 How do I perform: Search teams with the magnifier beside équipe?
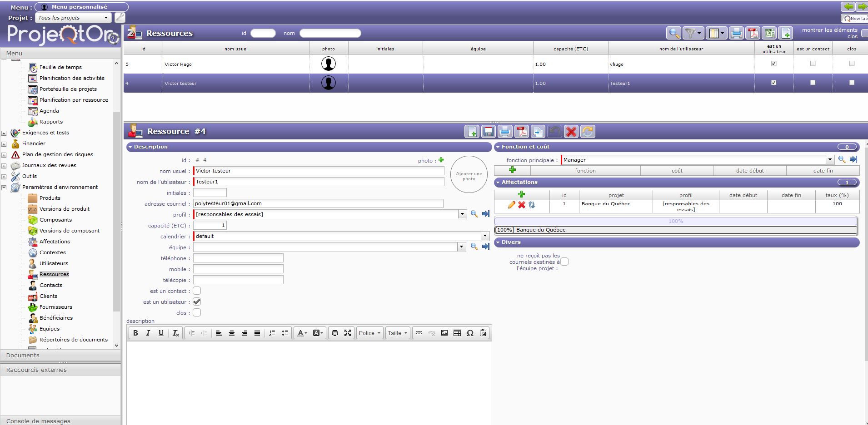pos(474,247)
